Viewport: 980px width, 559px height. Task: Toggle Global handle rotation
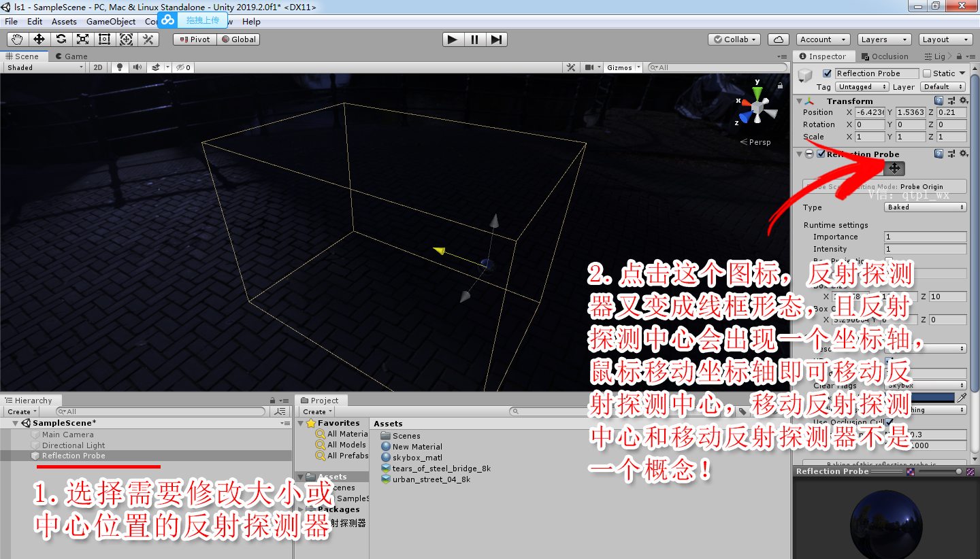click(x=238, y=39)
